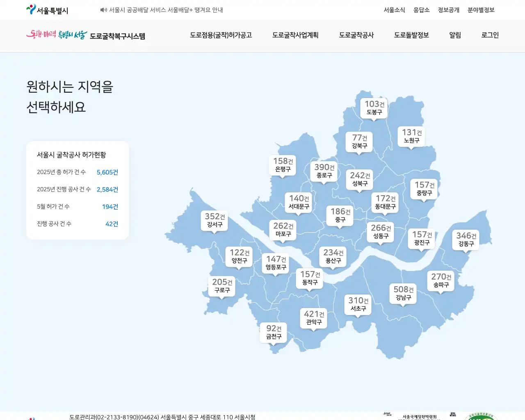Select the 동작구 157건 map label
Screen dimensions: 525x420
tap(310, 278)
